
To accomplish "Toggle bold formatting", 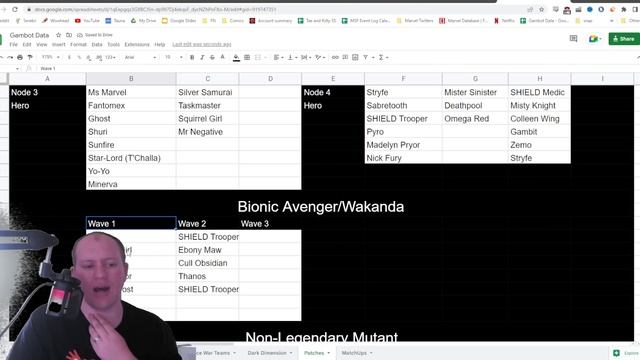I will pos(192,58).
